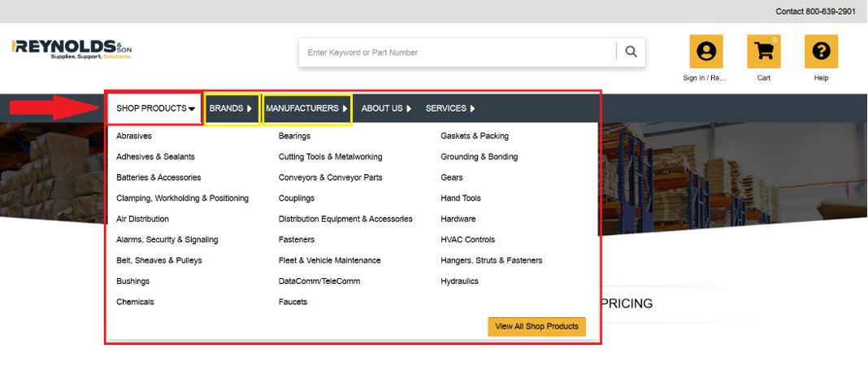Expand the Brands menu
Image resolution: width=868 pixels, height=370 pixels.
(x=231, y=108)
